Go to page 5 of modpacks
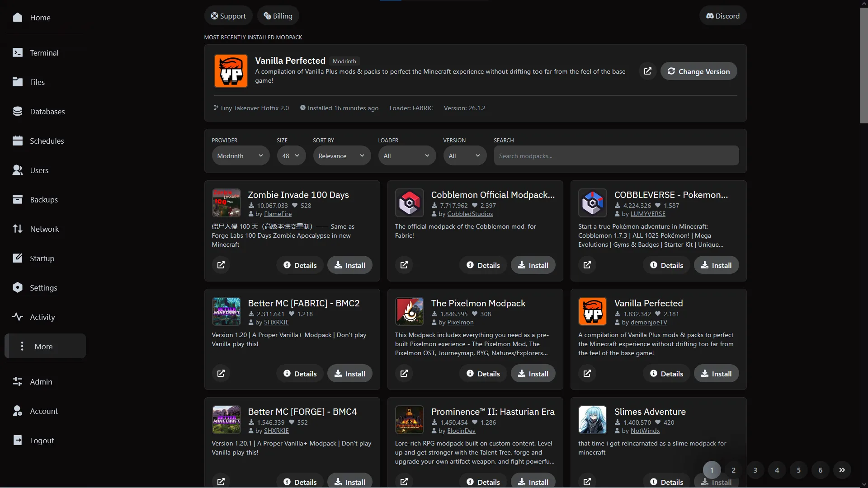Viewport: 868px width, 488px height. tap(798, 470)
